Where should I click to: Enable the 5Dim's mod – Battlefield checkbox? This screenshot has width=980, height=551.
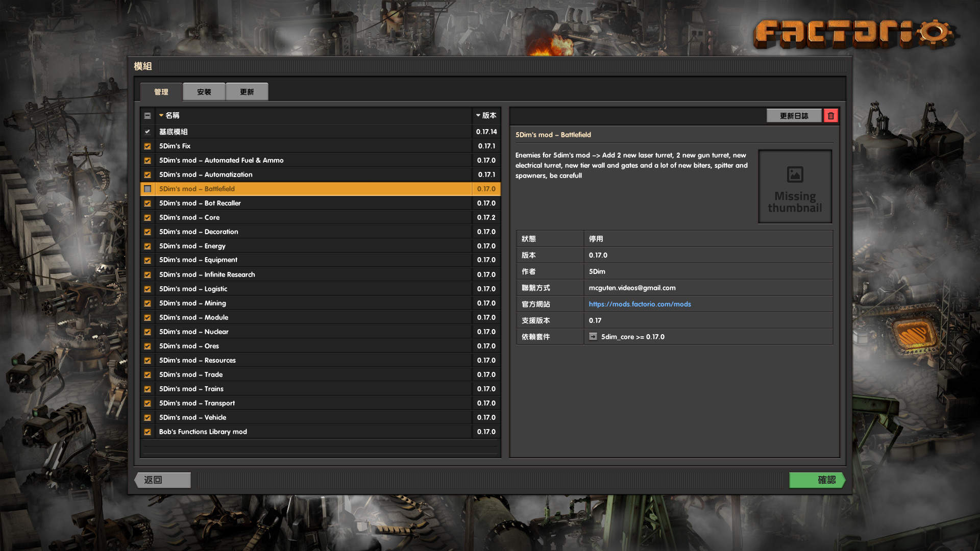(x=148, y=189)
